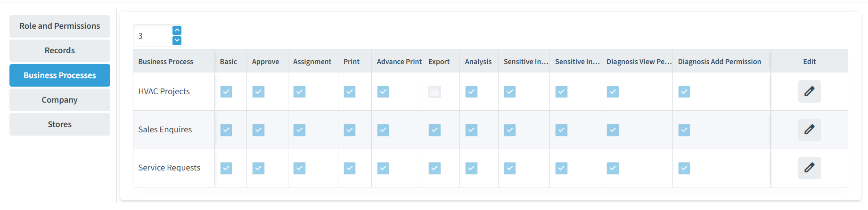Screen dimensions: 868x210
Task: Uncheck Basic permission for HVAC Projects
Action: [x=226, y=92]
